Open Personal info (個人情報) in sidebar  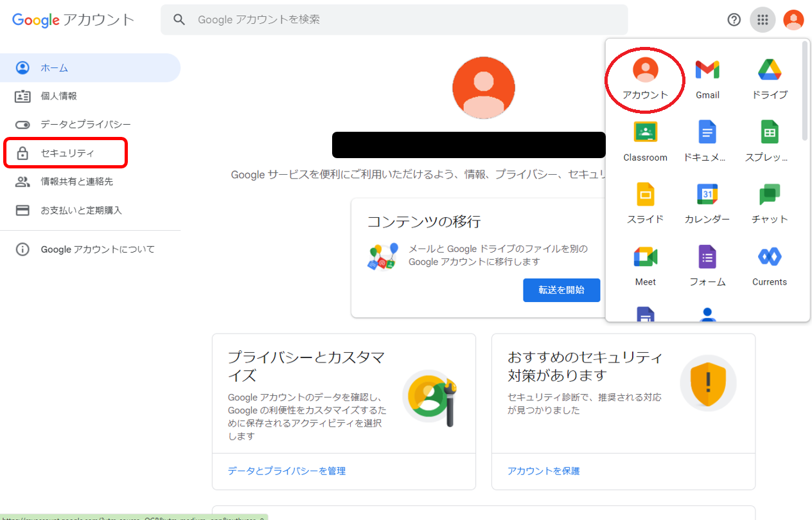pyautogui.click(x=90, y=96)
